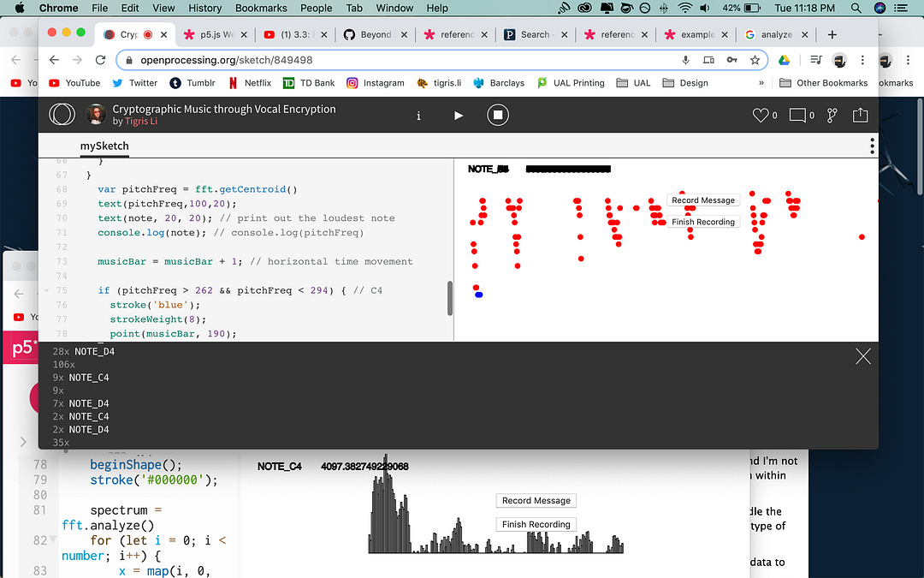Screen dimensions: 924x578
Task: Open the Siri icon in the menu bar
Action: point(880,8)
